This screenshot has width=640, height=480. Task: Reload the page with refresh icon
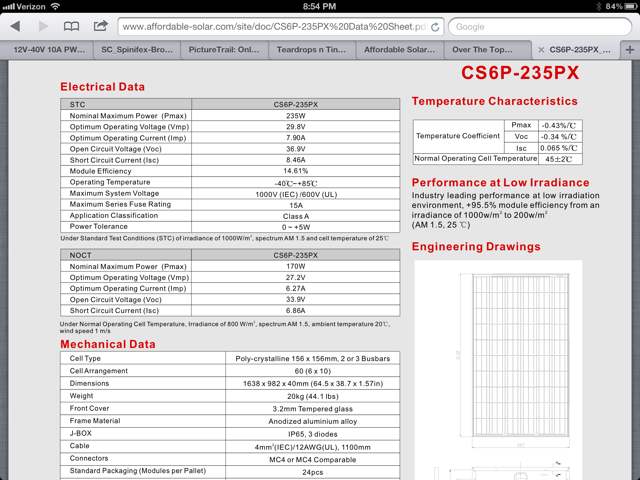click(435, 27)
